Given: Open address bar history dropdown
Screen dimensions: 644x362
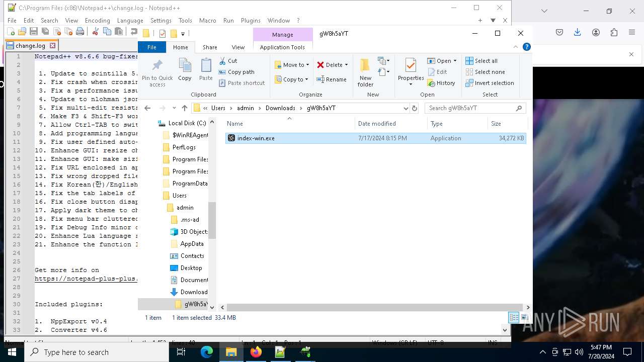Looking at the screenshot, I should click(406, 108).
